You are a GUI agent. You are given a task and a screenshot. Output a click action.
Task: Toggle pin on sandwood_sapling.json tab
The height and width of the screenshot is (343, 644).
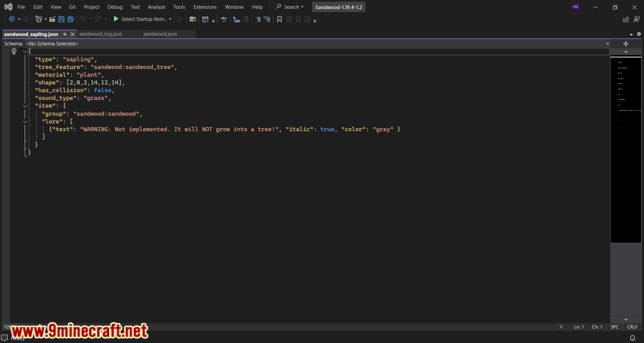pyautogui.click(x=65, y=34)
